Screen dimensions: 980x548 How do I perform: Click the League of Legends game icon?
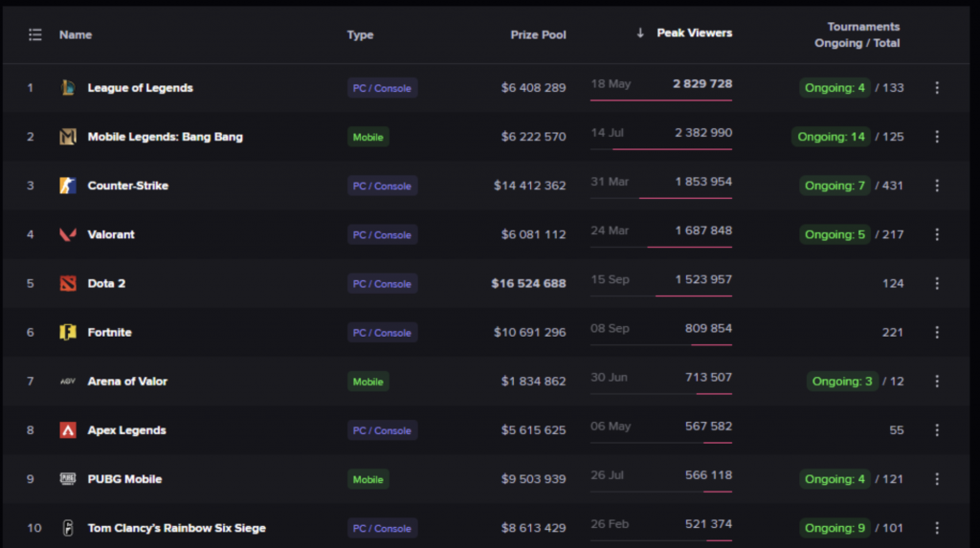pos(68,87)
